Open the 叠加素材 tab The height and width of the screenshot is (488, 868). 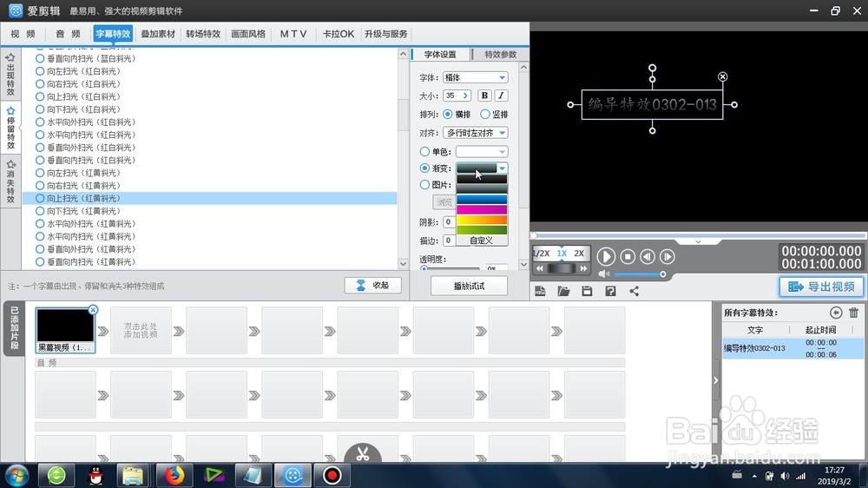(158, 34)
